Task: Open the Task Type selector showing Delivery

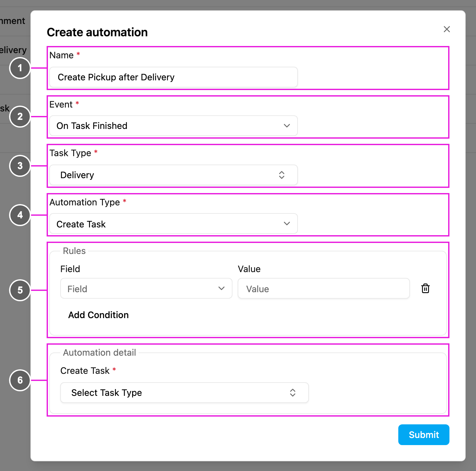Action: click(x=174, y=175)
